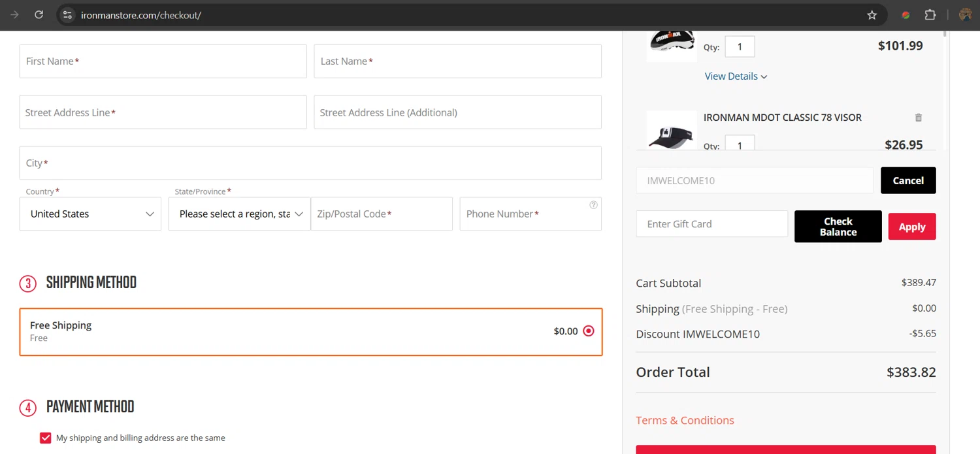The width and height of the screenshot is (980, 454).
Task: Click the Cart Subtotal $389.47 value
Action: [919, 283]
